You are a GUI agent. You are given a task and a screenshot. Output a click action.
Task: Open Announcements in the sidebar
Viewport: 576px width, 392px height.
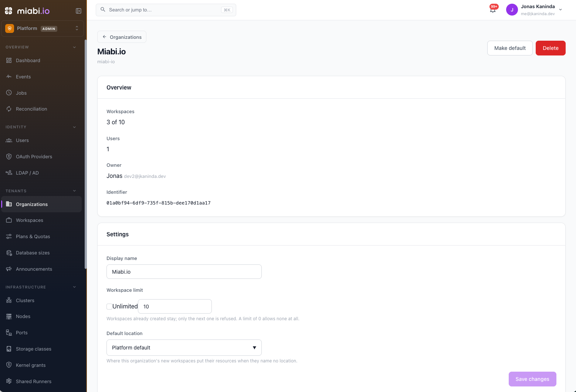[x=41, y=269]
